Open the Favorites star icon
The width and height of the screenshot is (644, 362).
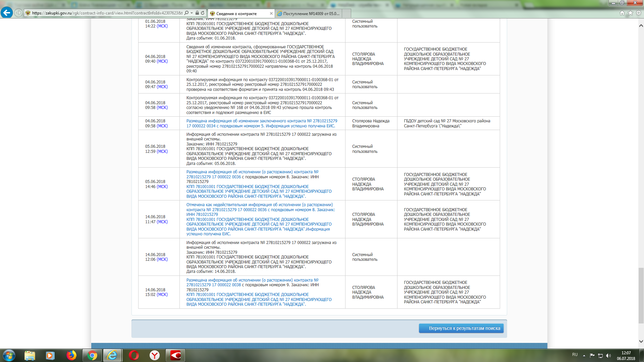(x=630, y=13)
